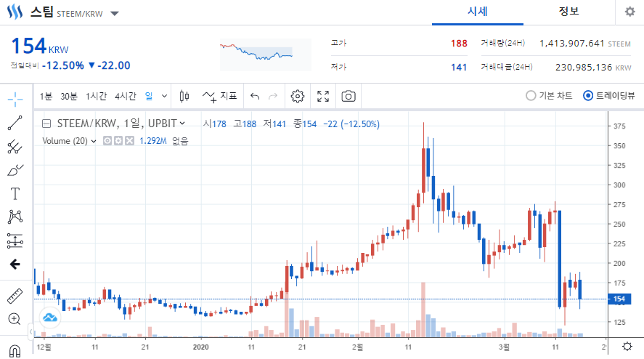Click the 24H volume value 1,413,907.641

click(x=571, y=44)
